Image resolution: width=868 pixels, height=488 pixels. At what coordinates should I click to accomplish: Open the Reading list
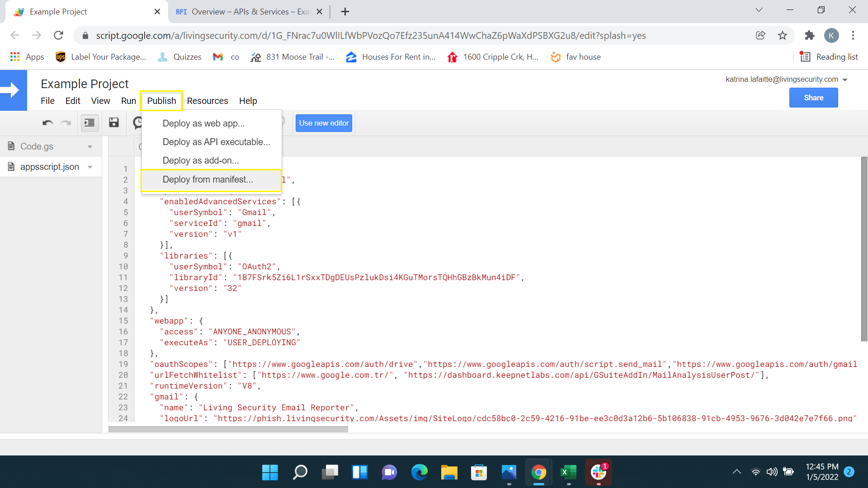coord(829,57)
